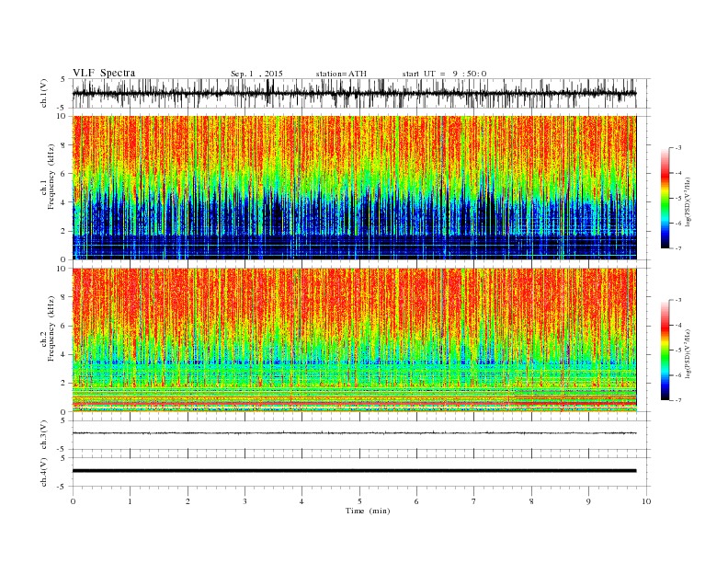Viewport: 728px width, 563px height.
Task: Click inside the ch.2 spectrogram panel
Action: pyautogui.click(x=354, y=340)
